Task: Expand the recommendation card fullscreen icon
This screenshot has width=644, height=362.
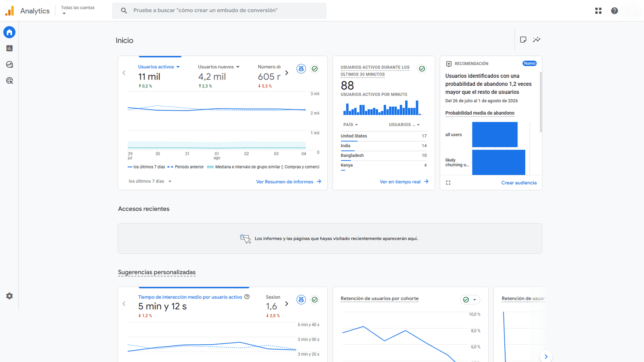Action: (448, 183)
